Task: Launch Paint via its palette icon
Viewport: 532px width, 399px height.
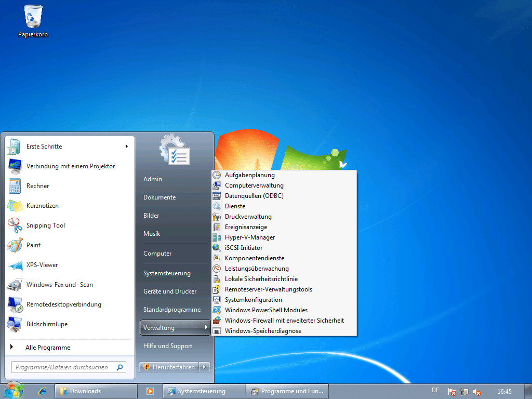Action: (14, 245)
